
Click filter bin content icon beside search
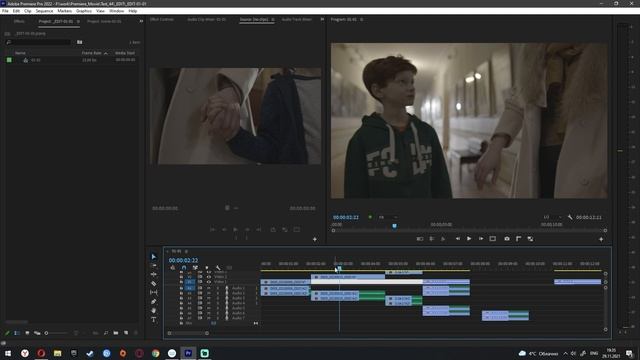click(80, 42)
